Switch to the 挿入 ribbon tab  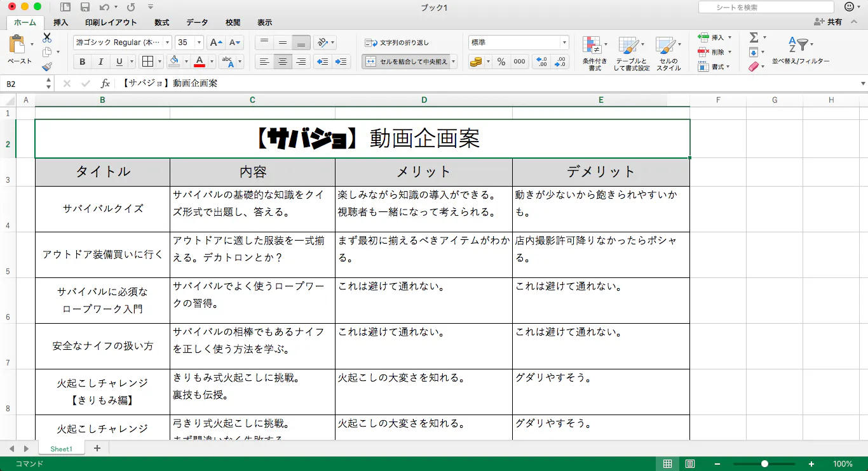(61, 22)
